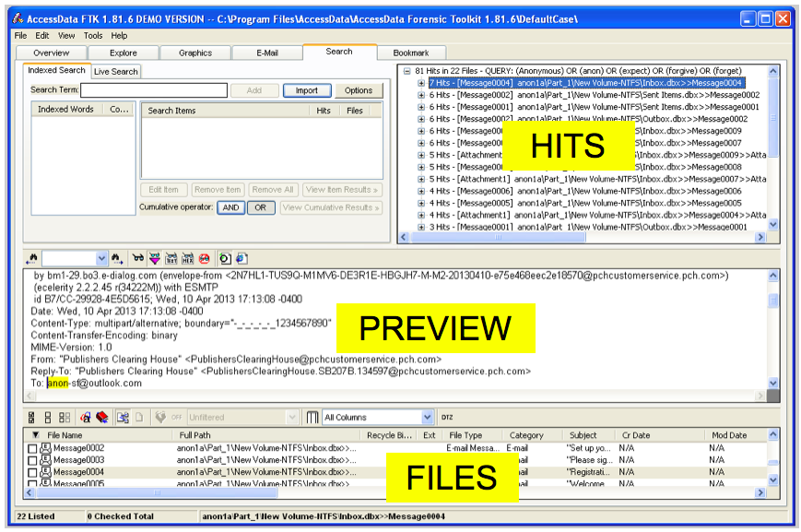Switch preview to HEX view icon
The height and width of the screenshot is (532, 801).
tap(187, 258)
